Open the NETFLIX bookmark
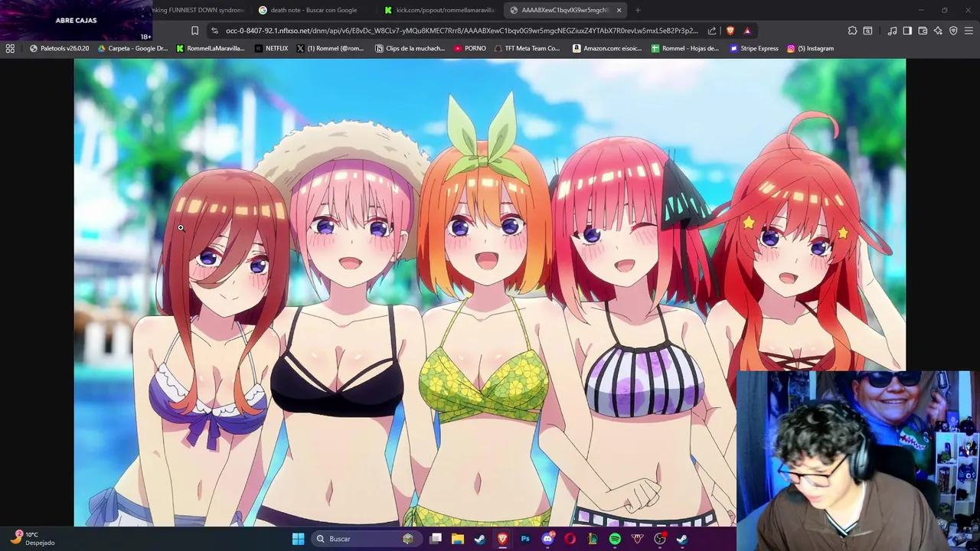Screen dimensions: 980x551 pos(271,48)
